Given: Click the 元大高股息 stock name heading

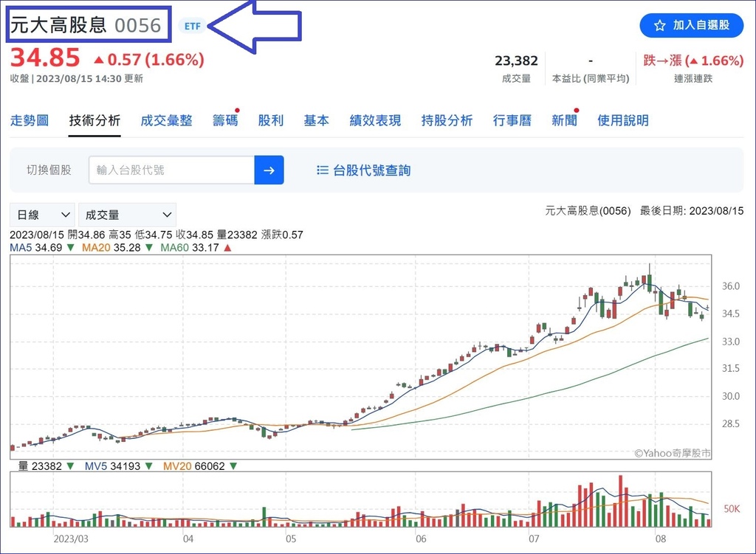Looking at the screenshot, I should coord(58,25).
